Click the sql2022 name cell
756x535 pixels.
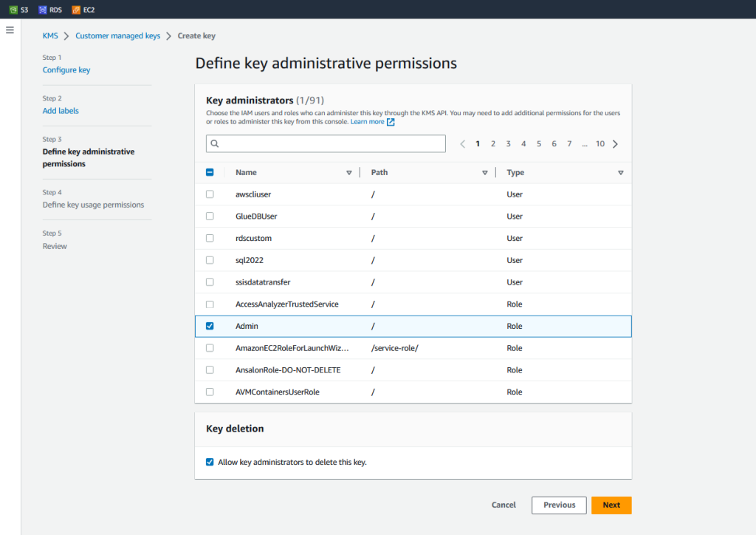pyautogui.click(x=250, y=260)
